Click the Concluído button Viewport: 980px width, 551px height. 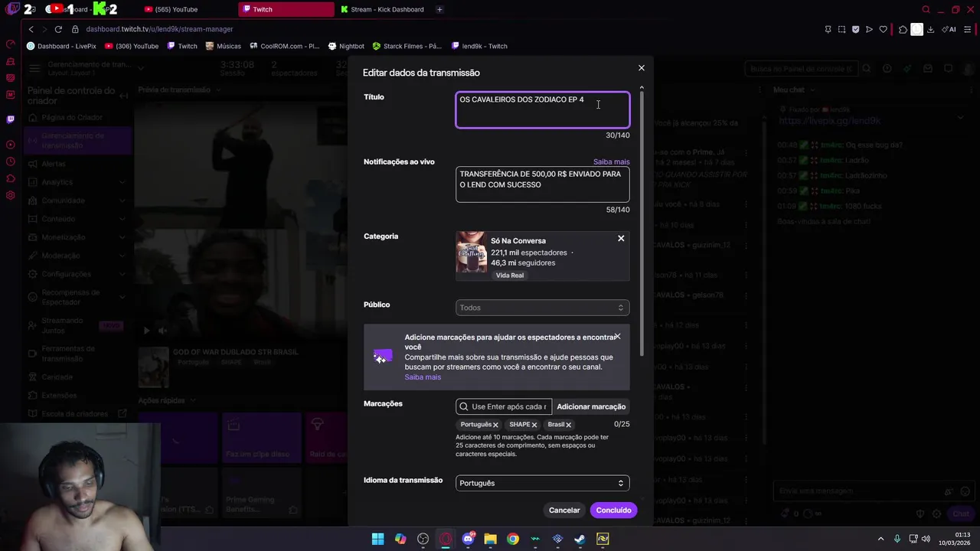(x=613, y=510)
